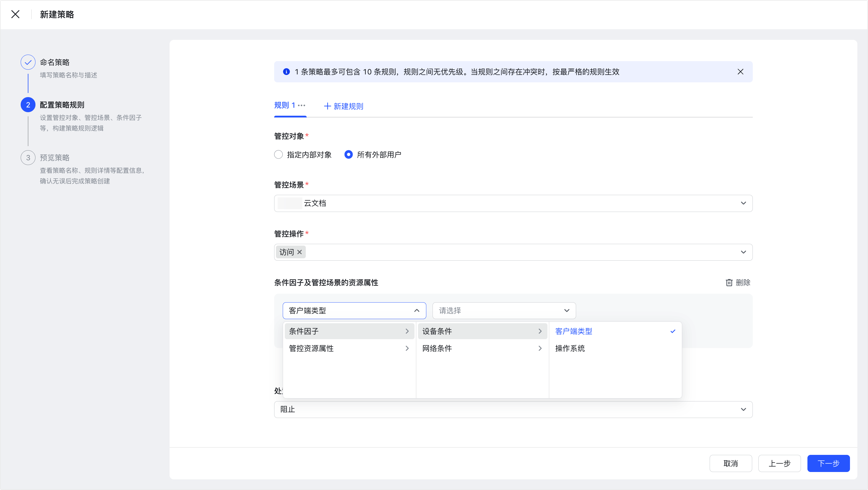Select 客户端类型 option in the last column
The height and width of the screenshot is (490, 868).
[x=615, y=331]
